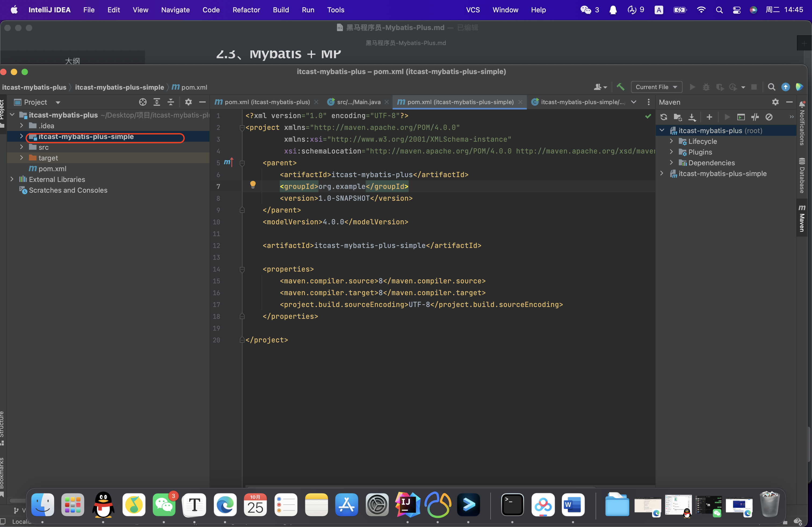Toggle Skip Tests mode in Maven
Viewport: 812px width, 527px height.
click(769, 117)
